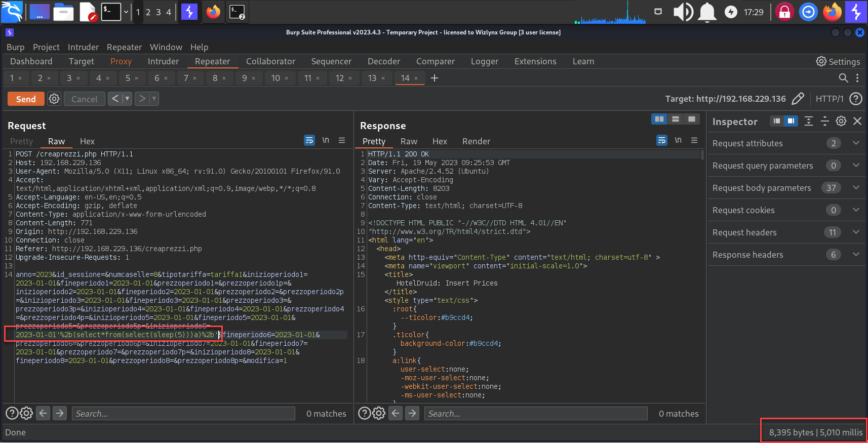Open Repeater help question mark icon
The width and height of the screenshot is (868, 443).
(x=855, y=99)
